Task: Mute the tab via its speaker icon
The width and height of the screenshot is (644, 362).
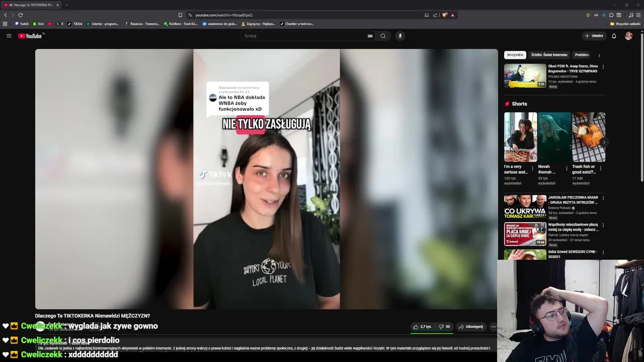Action: click(11, 5)
